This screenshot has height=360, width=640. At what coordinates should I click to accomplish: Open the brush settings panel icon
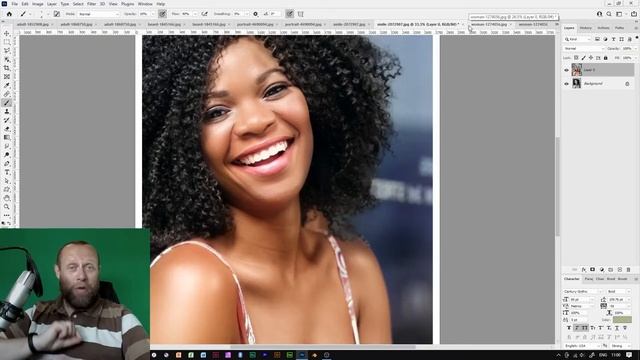coord(57,14)
